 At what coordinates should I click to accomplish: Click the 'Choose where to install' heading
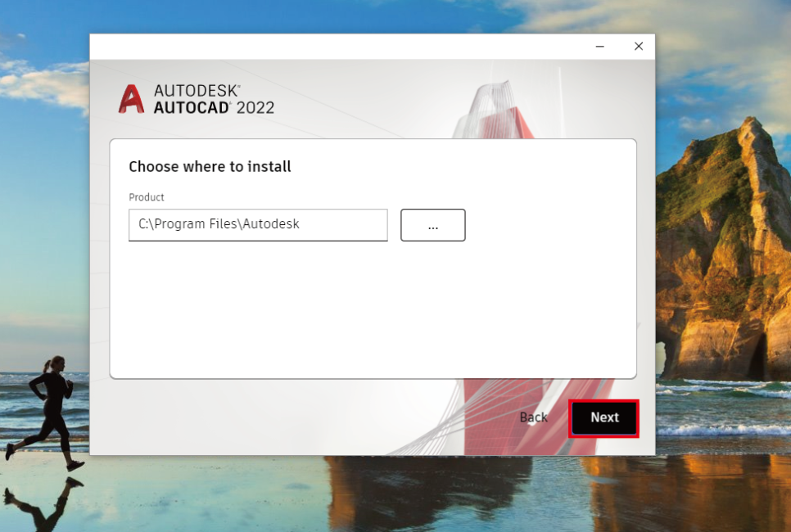point(210,166)
